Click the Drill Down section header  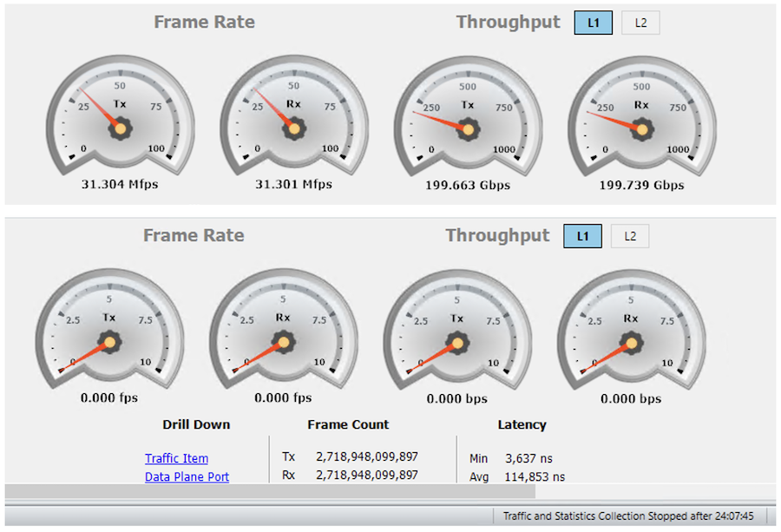(x=195, y=424)
